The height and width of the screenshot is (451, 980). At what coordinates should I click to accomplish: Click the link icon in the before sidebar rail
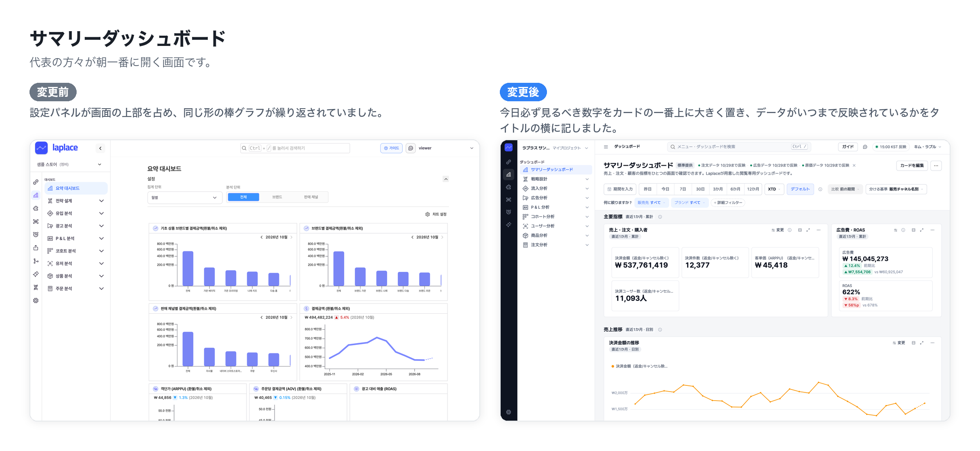tap(36, 182)
